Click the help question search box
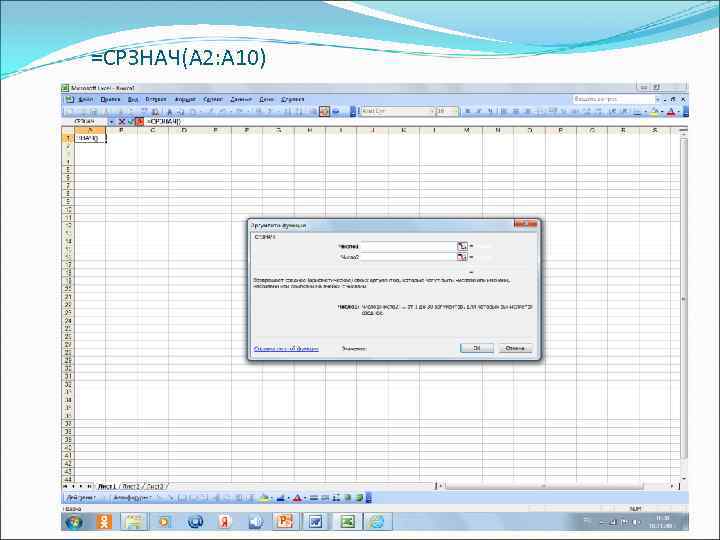The image size is (720, 540). 613,99
